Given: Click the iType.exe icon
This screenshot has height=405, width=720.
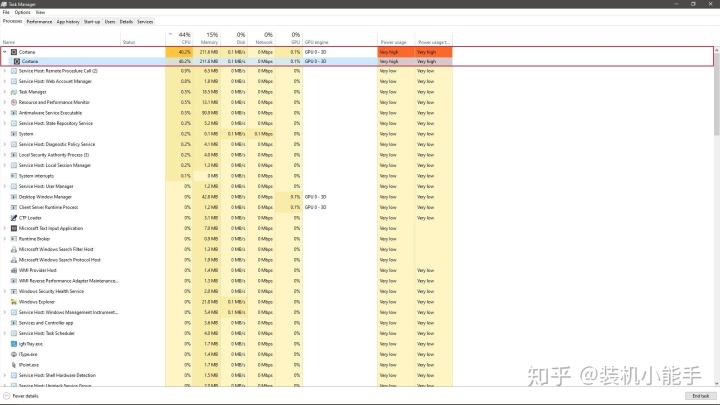Looking at the screenshot, I should tap(14, 354).
